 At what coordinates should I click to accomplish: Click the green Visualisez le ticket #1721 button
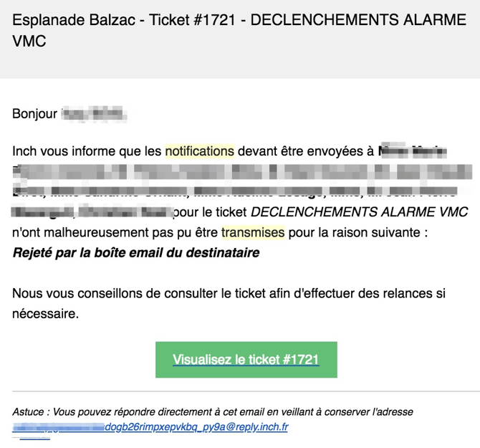(x=246, y=359)
